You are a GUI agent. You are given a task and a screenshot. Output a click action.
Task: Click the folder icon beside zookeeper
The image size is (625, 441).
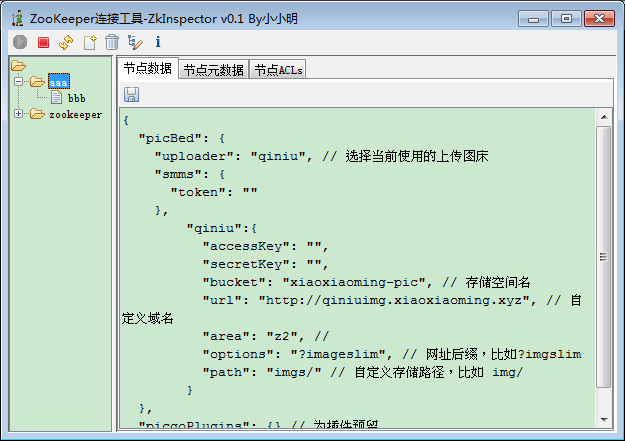point(37,114)
